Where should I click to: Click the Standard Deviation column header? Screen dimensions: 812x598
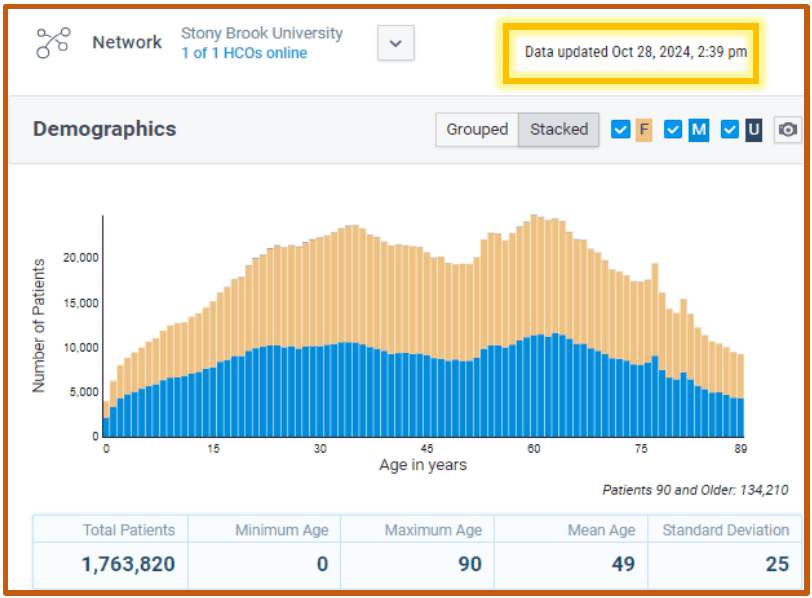click(x=726, y=530)
